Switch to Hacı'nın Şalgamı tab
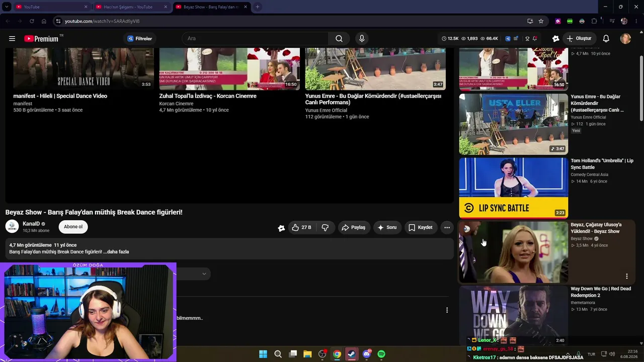Viewport: 644px width, 362px height. (131, 7)
